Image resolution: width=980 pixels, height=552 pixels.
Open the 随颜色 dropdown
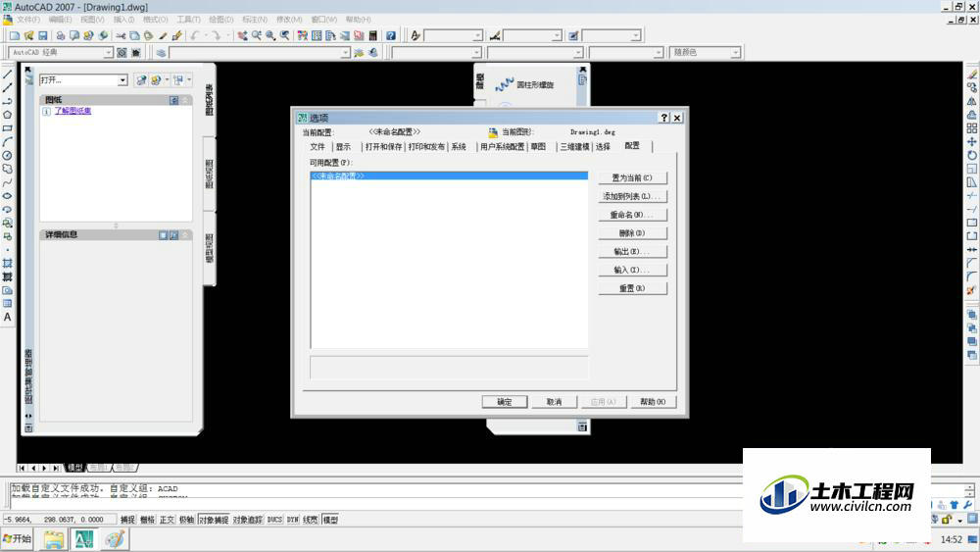[736, 53]
